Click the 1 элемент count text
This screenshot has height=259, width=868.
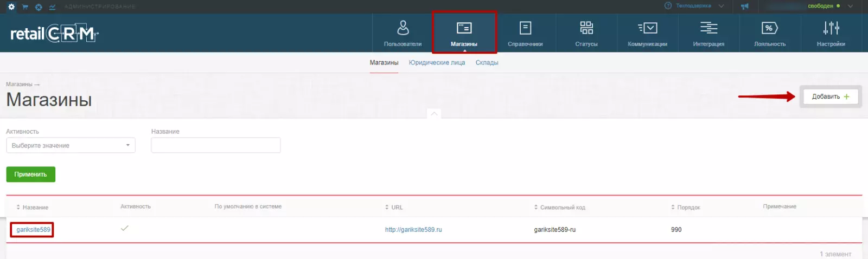tap(835, 254)
